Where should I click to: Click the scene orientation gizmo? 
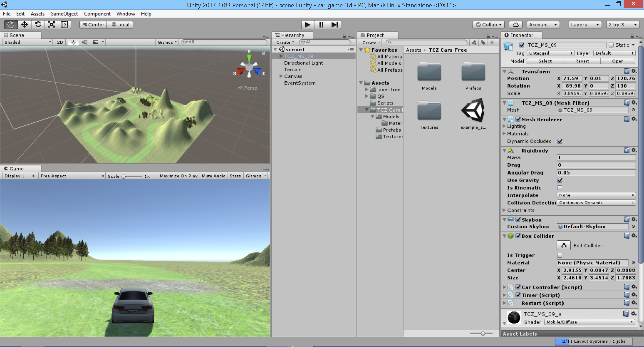click(x=249, y=68)
